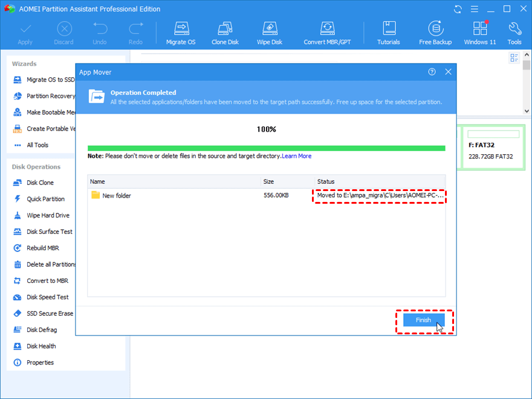The image size is (532, 399).
Task: Click the Size column header
Action: [287, 181]
